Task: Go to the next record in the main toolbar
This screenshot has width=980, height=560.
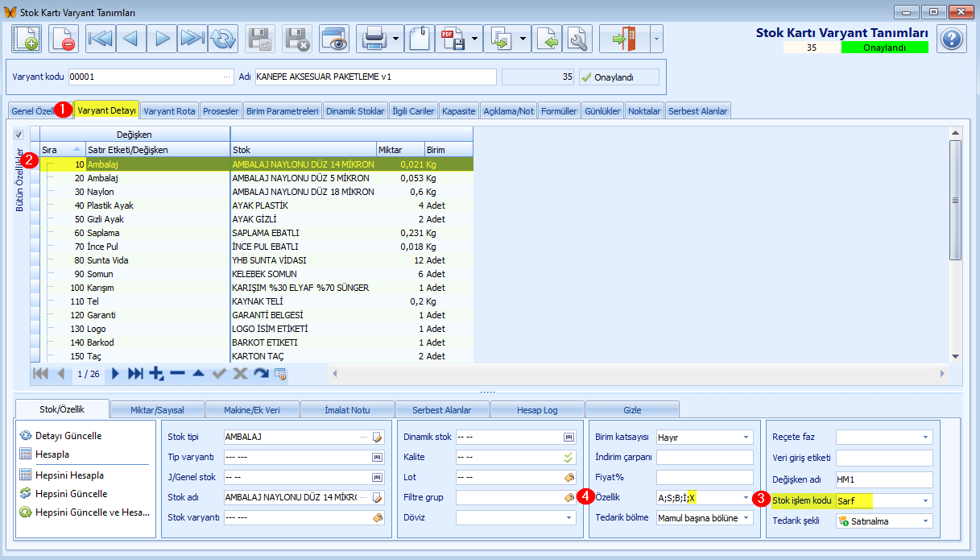Action: click(162, 39)
